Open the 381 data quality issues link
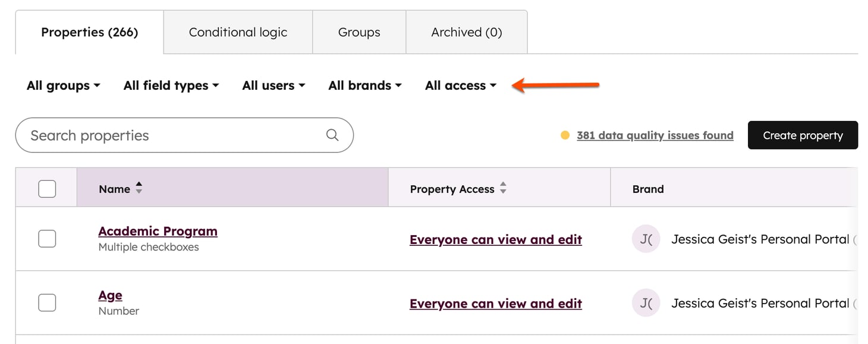This screenshot has width=868, height=344. coord(655,135)
